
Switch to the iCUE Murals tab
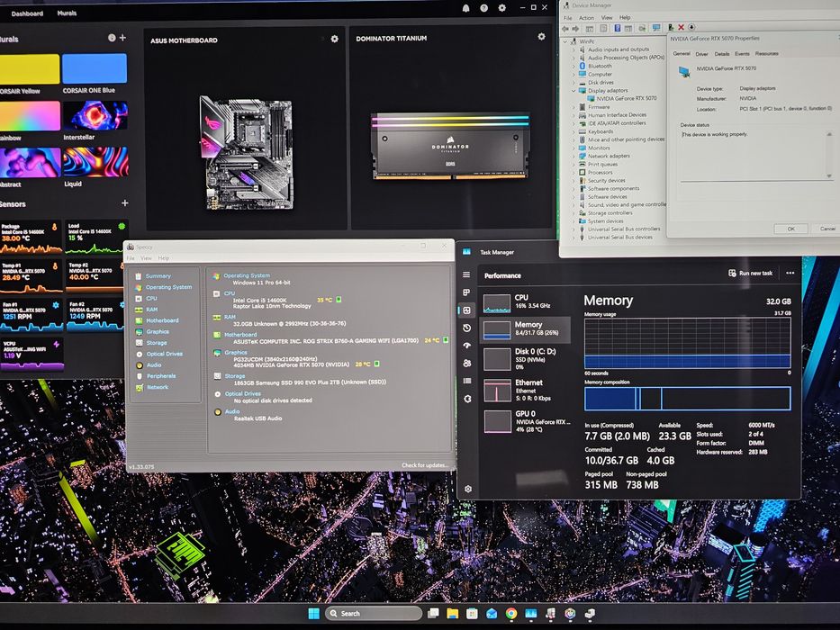click(67, 13)
